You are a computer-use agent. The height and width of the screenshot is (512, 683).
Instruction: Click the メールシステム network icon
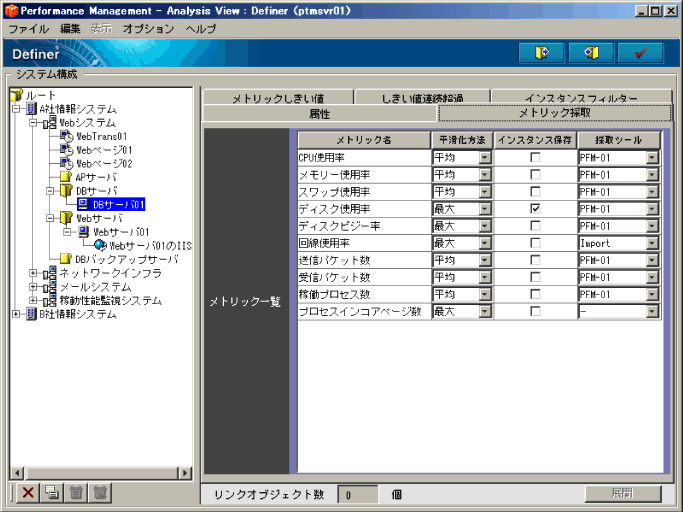[x=50, y=287]
